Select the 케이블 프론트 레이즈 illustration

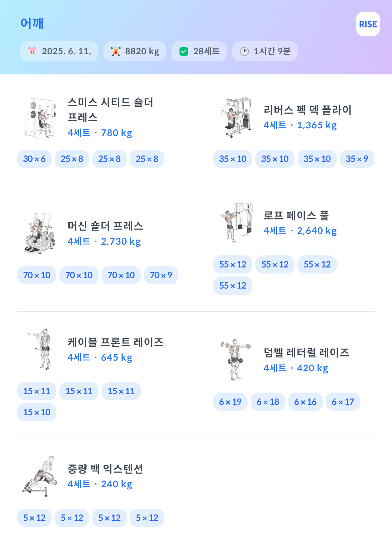tap(40, 349)
